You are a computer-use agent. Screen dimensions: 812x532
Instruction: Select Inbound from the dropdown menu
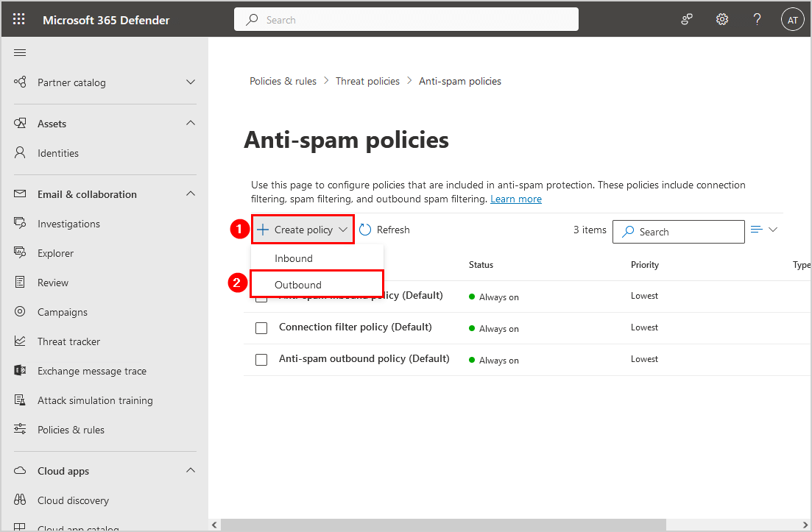294,258
